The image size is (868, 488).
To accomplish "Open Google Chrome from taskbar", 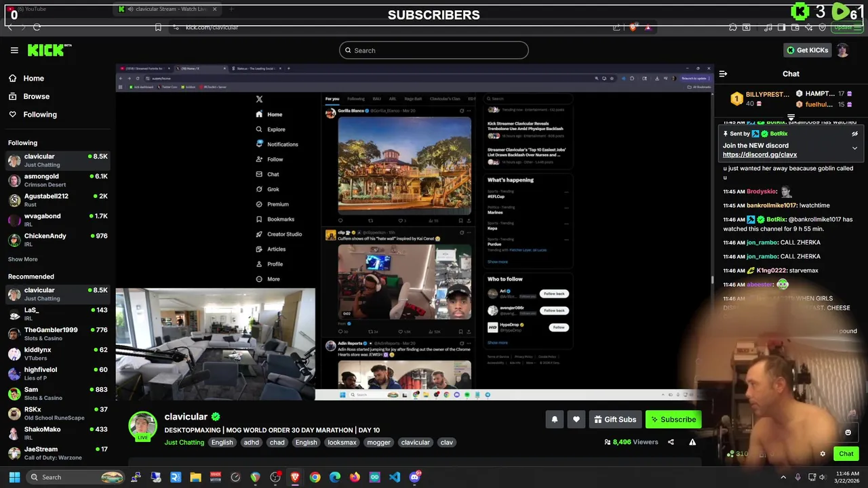I will coord(315,477).
